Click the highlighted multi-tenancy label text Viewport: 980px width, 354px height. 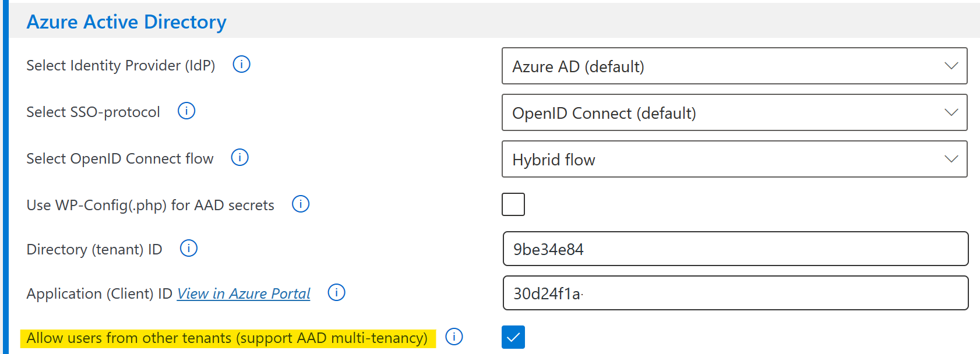(x=227, y=338)
